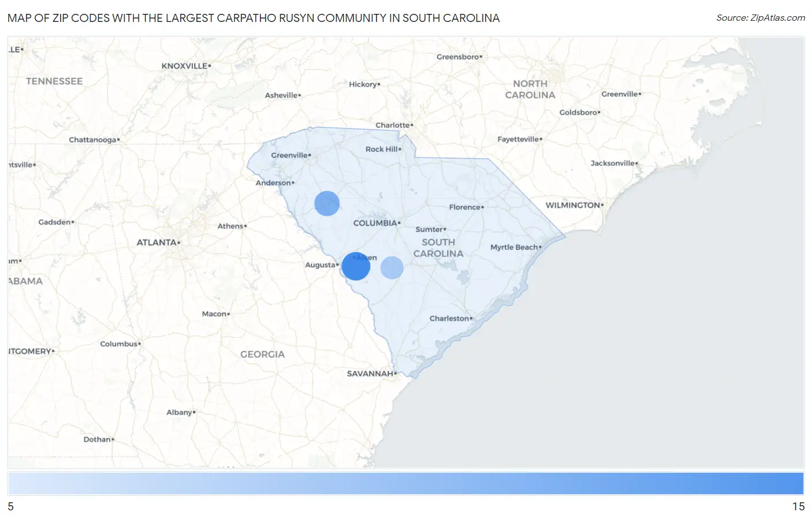Viewport: 812px width, 519px height.
Task: Click the COLUMBIA city label
Action: click(375, 223)
